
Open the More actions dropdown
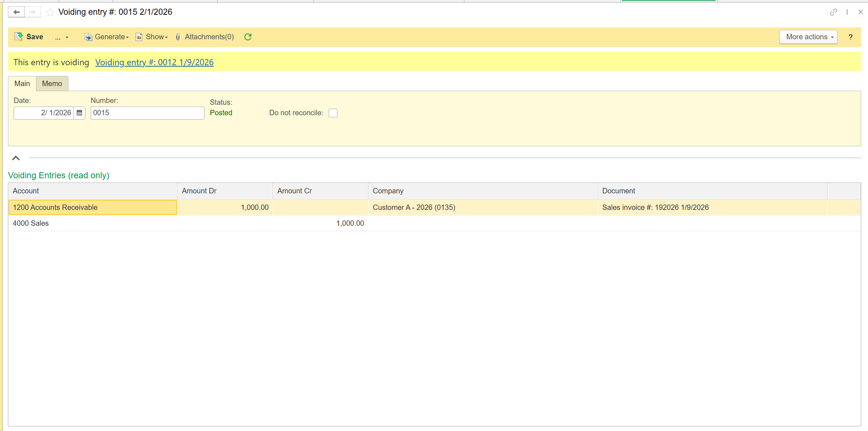click(x=808, y=37)
